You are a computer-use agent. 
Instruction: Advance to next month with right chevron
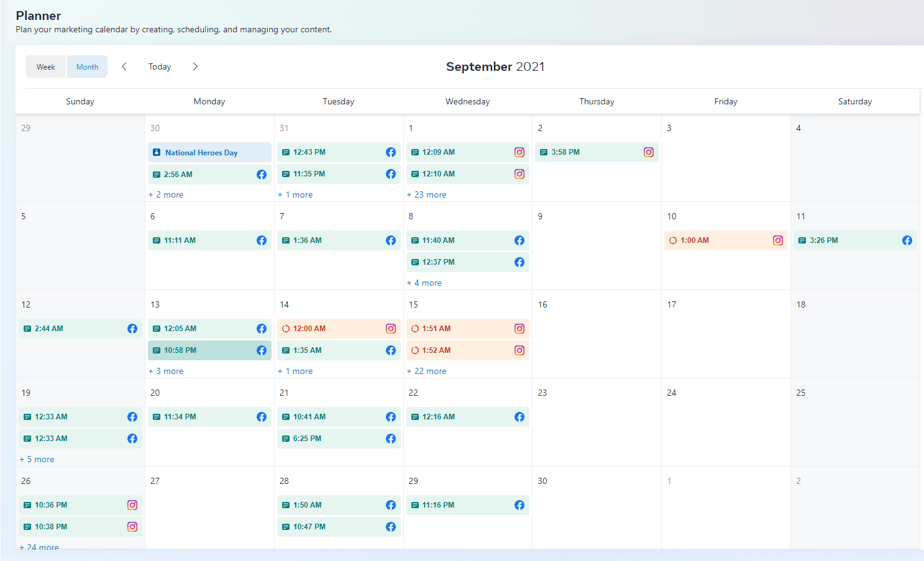pyautogui.click(x=195, y=66)
